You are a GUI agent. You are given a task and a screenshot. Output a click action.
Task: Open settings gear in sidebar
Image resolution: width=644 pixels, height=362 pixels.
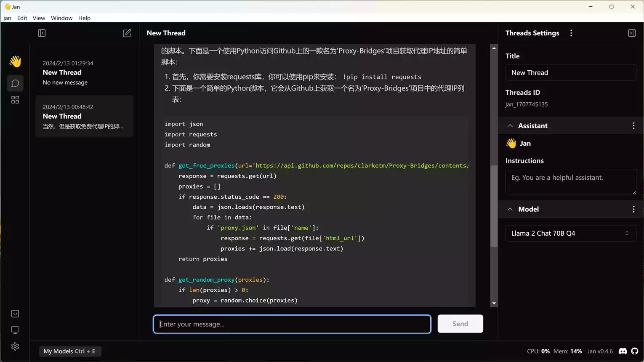pyautogui.click(x=15, y=346)
